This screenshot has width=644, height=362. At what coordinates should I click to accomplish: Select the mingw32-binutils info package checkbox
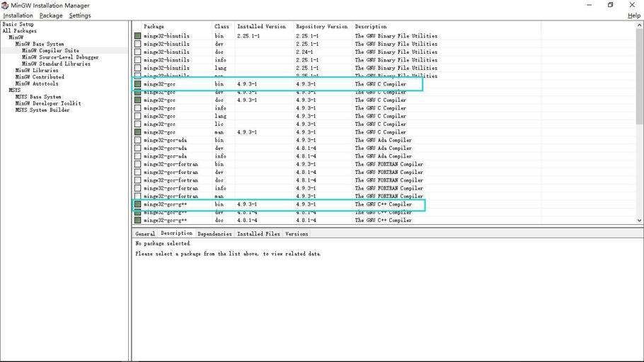pyautogui.click(x=137, y=60)
